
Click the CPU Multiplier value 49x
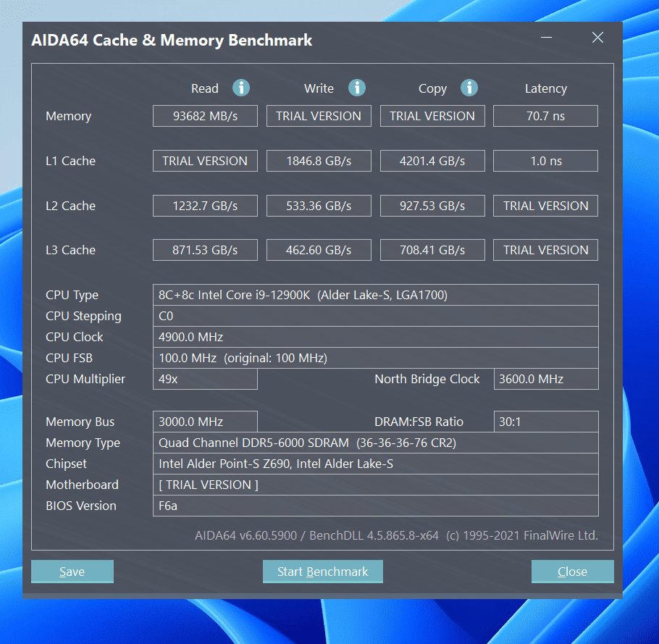(x=205, y=379)
